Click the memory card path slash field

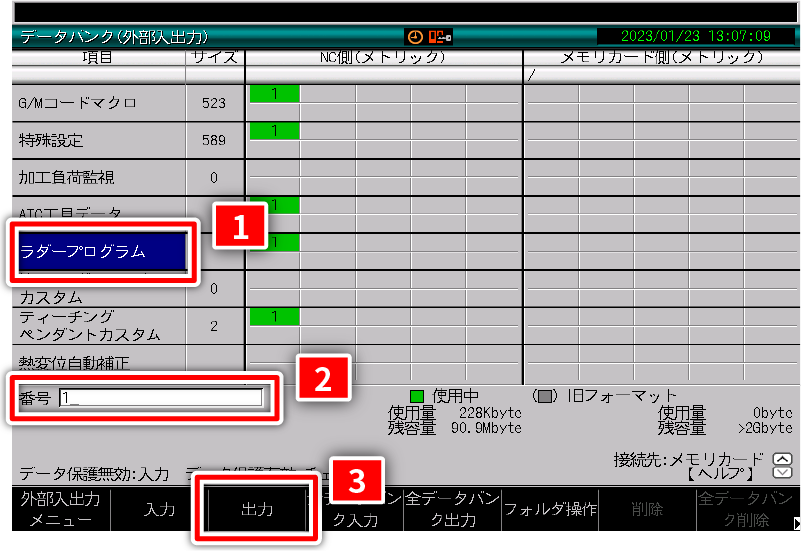662,75
